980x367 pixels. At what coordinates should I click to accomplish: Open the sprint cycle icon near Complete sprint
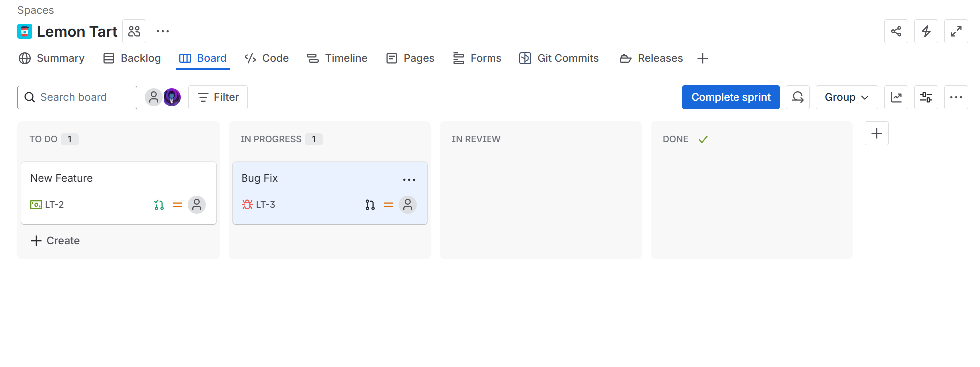click(797, 97)
